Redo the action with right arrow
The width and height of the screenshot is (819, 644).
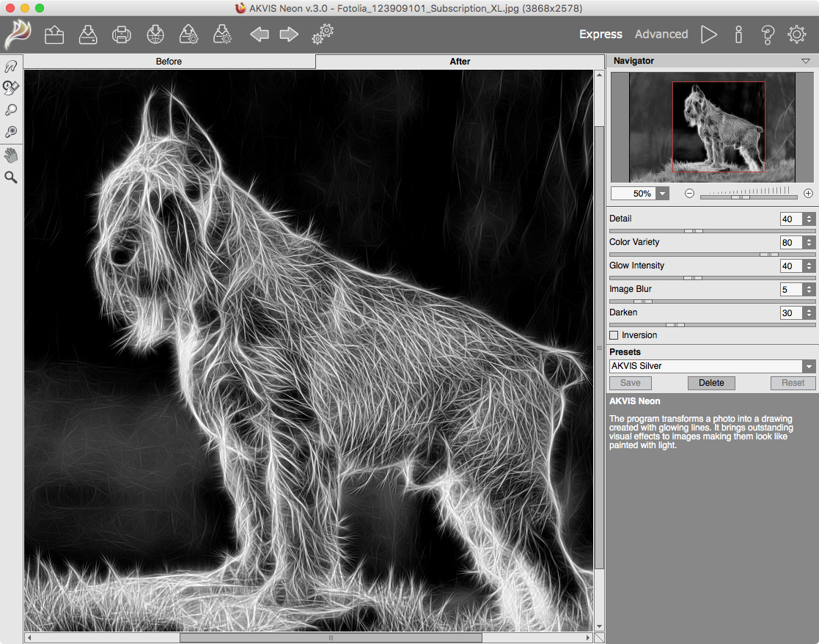point(289,34)
